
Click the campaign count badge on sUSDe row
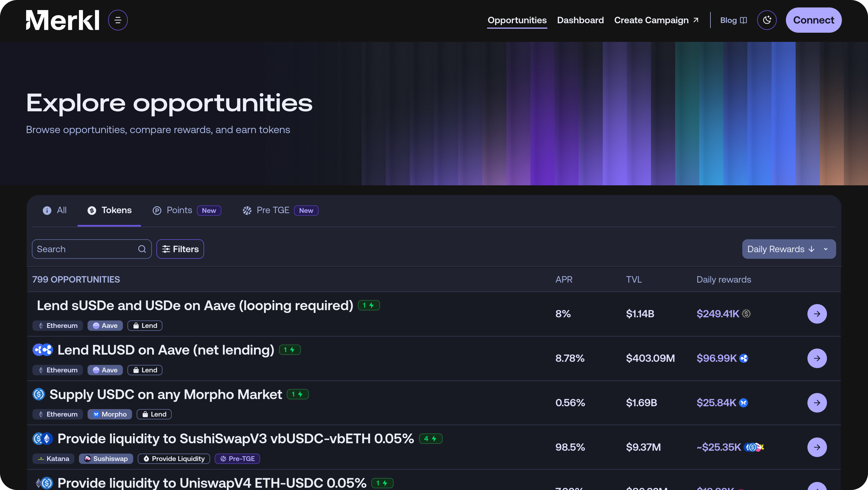coord(369,305)
